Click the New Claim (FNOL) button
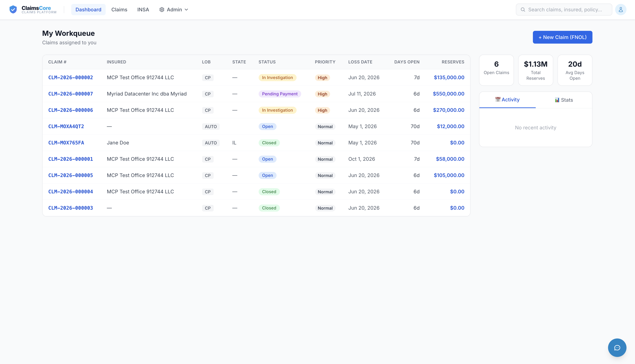The image size is (635, 364). [562, 37]
